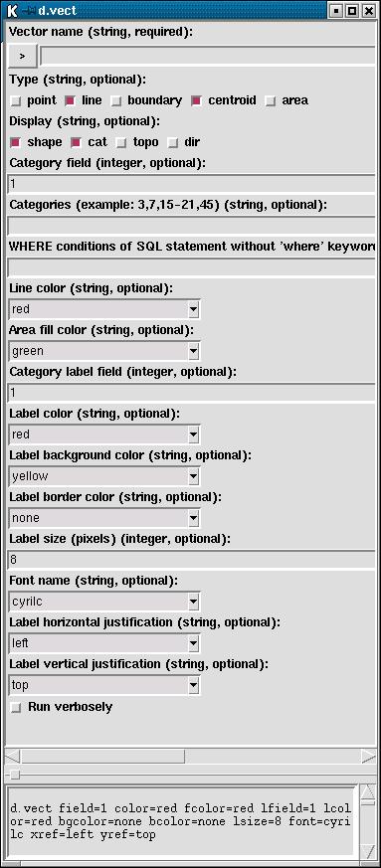Viewport: 381px width, 868px height.
Task: Click the horizontal scrollbar thumb
Action: pyautogui.click(x=103, y=757)
